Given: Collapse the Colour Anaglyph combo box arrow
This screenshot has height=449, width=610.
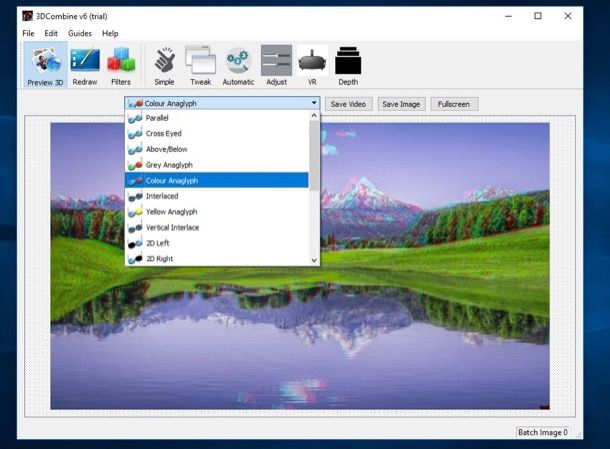Looking at the screenshot, I should click(314, 103).
